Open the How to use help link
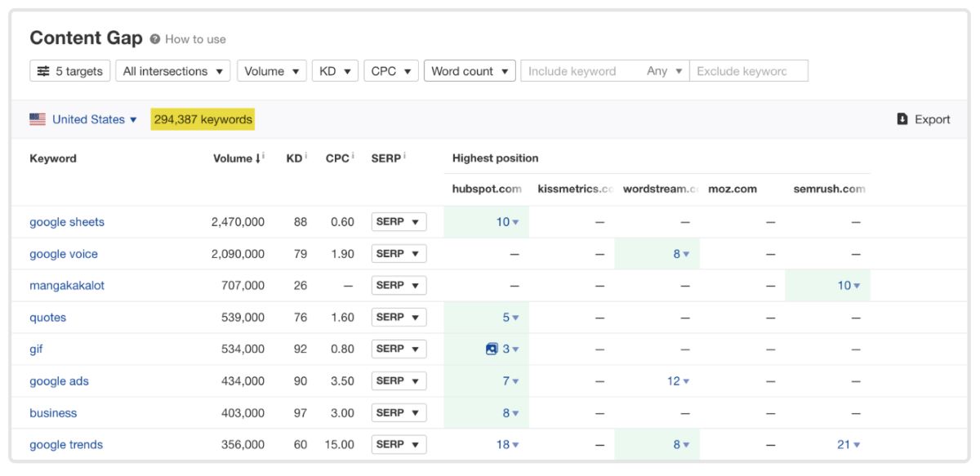This screenshot has height=476, width=980. (x=195, y=39)
